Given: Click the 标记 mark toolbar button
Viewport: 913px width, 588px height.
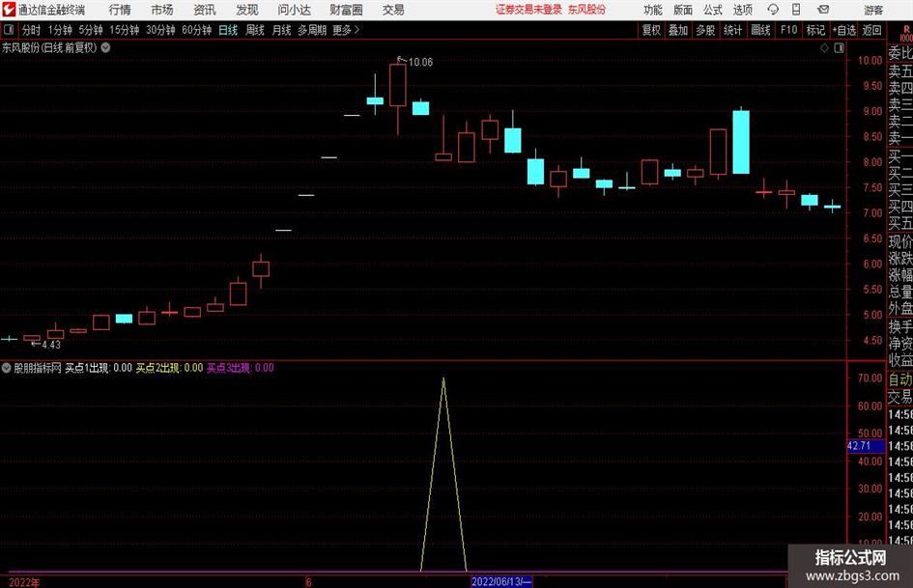Looking at the screenshot, I should coord(815,30).
